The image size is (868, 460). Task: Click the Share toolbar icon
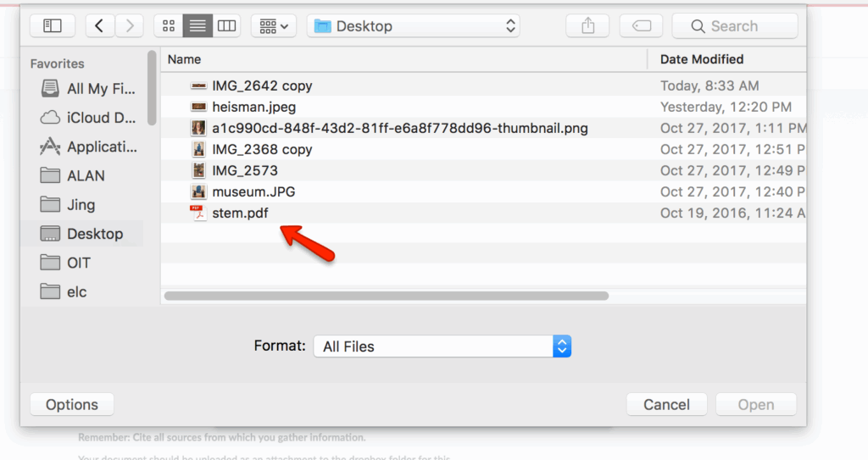pyautogui.click(x=588, y=26)
